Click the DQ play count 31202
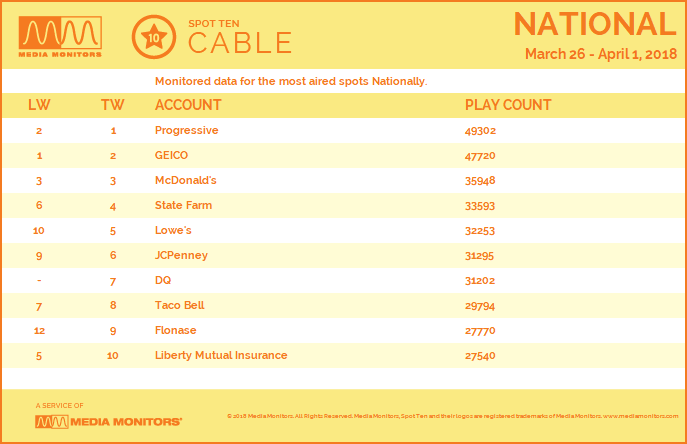687x444 pixels. click(x=481, y=280)
